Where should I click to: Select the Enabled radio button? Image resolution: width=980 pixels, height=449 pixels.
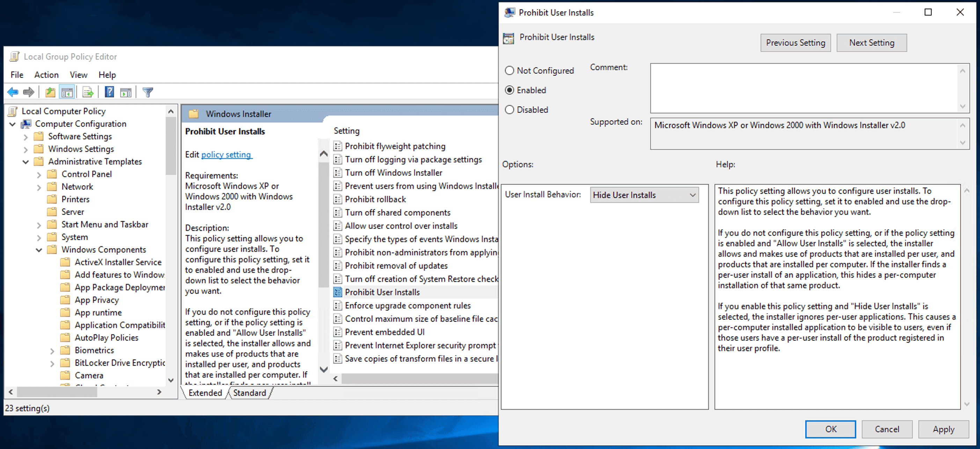pos(510,90)
